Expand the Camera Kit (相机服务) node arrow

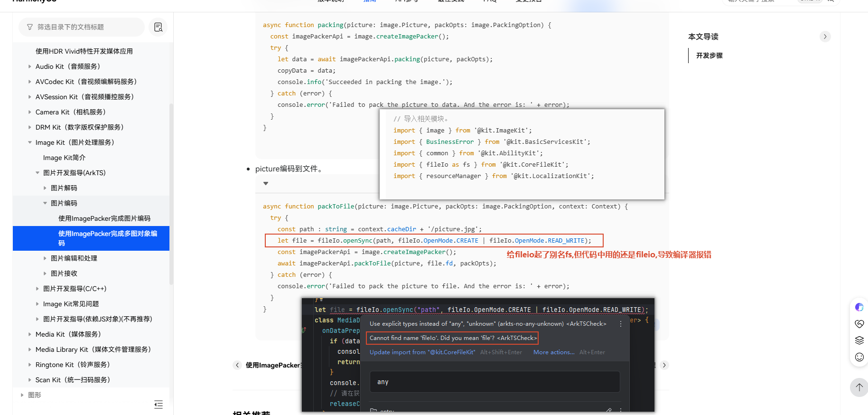(29, 112)
